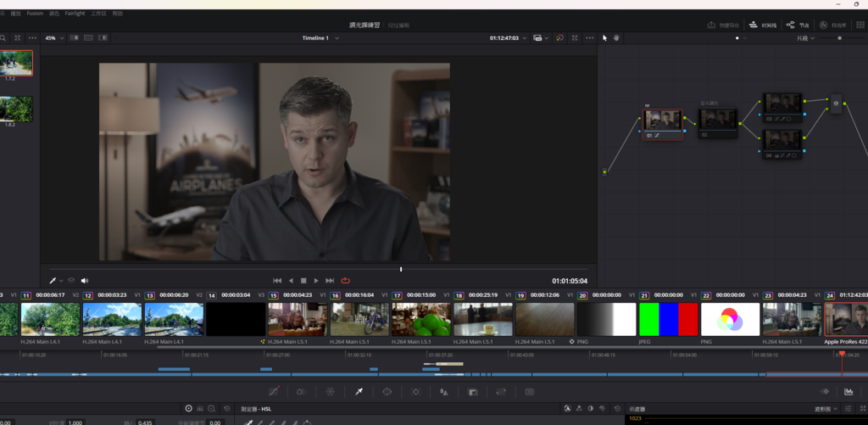Open gallery options three-dot menu
Image resolution: width=868 pixels, height=425 pixels.
tap(32, 38)
